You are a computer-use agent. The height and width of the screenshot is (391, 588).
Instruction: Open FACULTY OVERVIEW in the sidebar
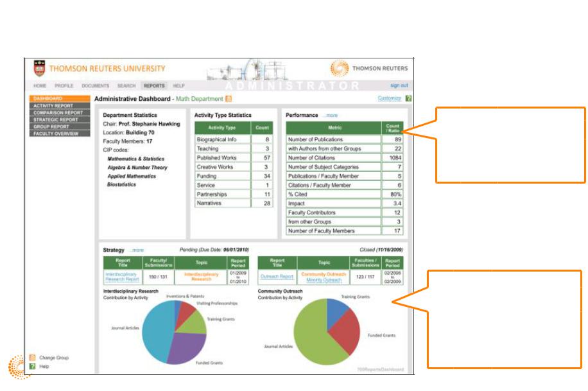pos(60,134)
